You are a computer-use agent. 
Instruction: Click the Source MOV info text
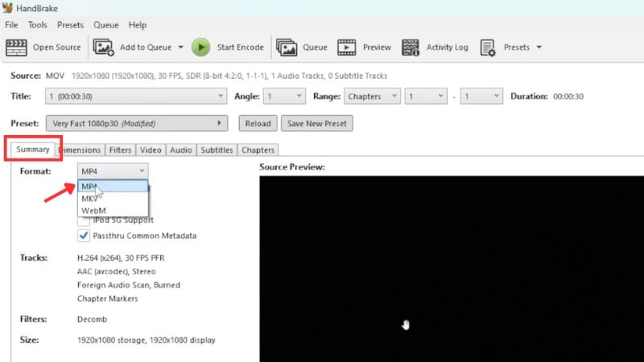click(217, 76)
